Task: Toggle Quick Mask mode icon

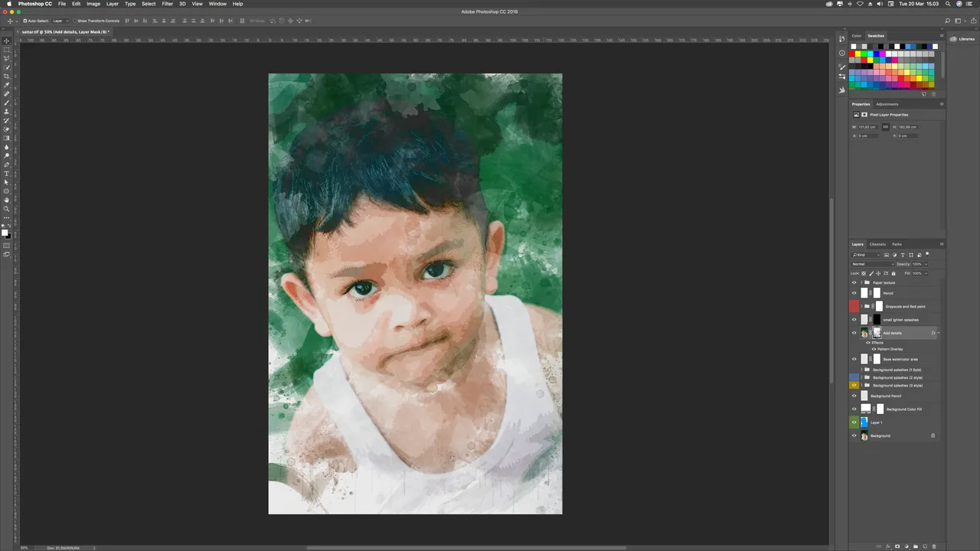Action: (7, 246)
